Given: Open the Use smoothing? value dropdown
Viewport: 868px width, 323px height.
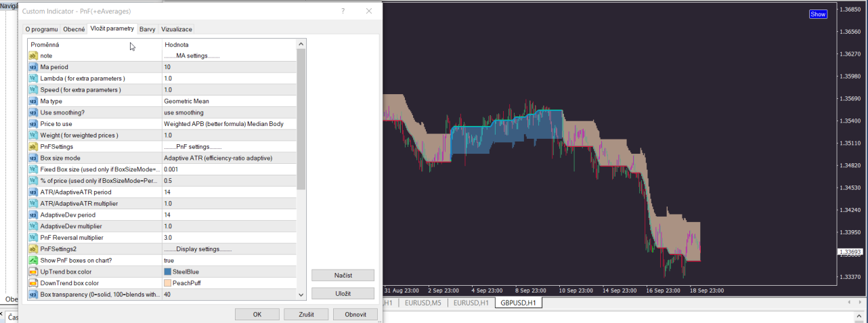Looking at the screenshot, I should [230, 112].
